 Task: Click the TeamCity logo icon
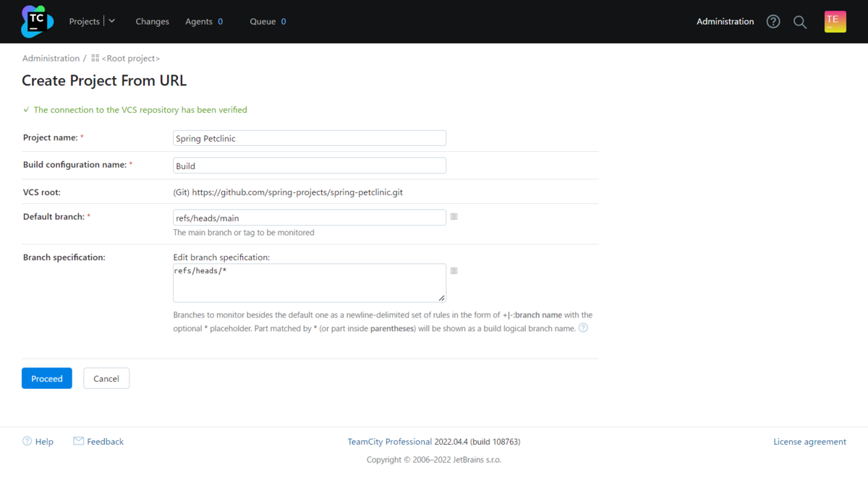tap(37, 21)
